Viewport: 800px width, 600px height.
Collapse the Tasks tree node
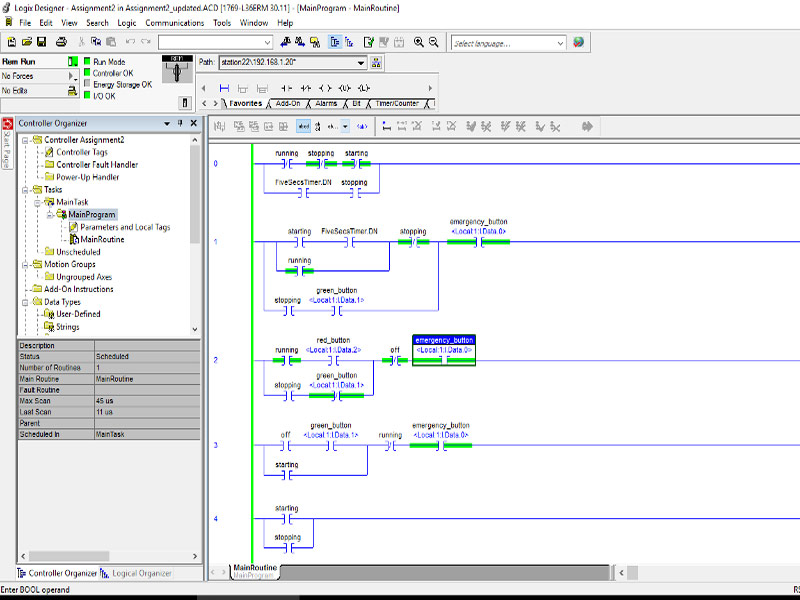25,190
